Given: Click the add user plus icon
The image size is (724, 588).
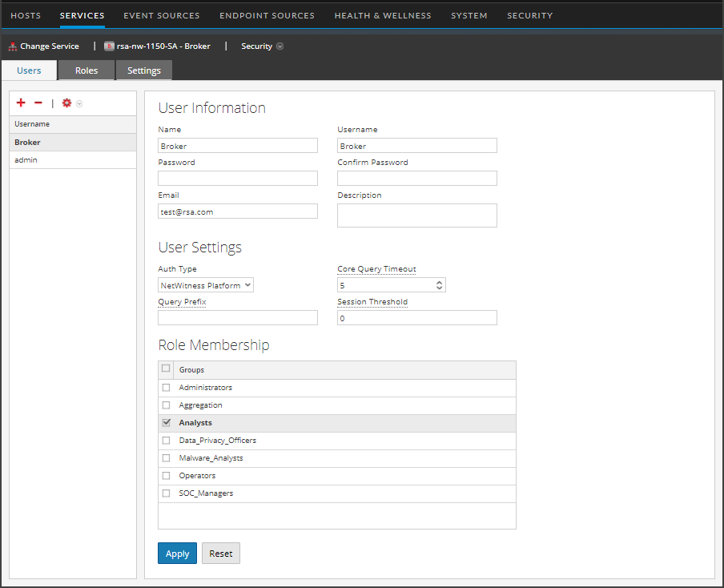Looking at the screenshot, I should coord(21,103).
